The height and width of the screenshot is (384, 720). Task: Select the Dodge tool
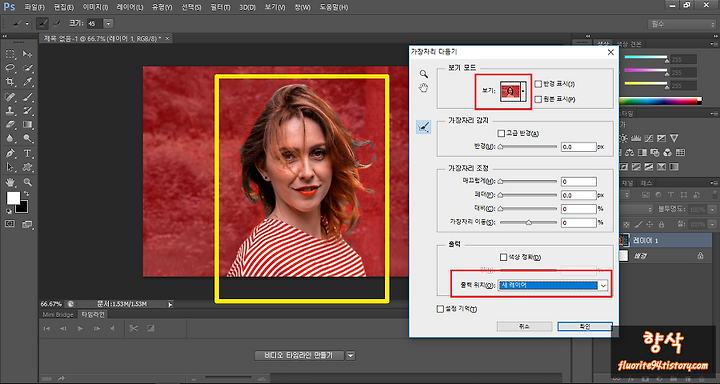pyautogui.click(x=28, y=138)
